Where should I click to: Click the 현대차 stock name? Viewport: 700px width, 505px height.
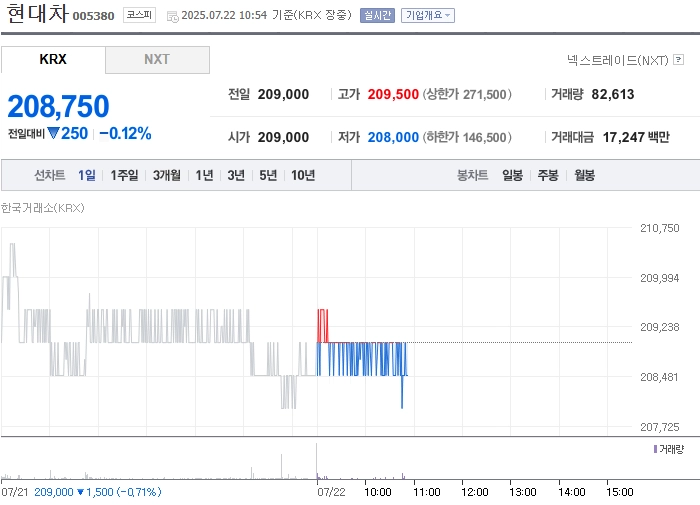click(x=38, y=13)
